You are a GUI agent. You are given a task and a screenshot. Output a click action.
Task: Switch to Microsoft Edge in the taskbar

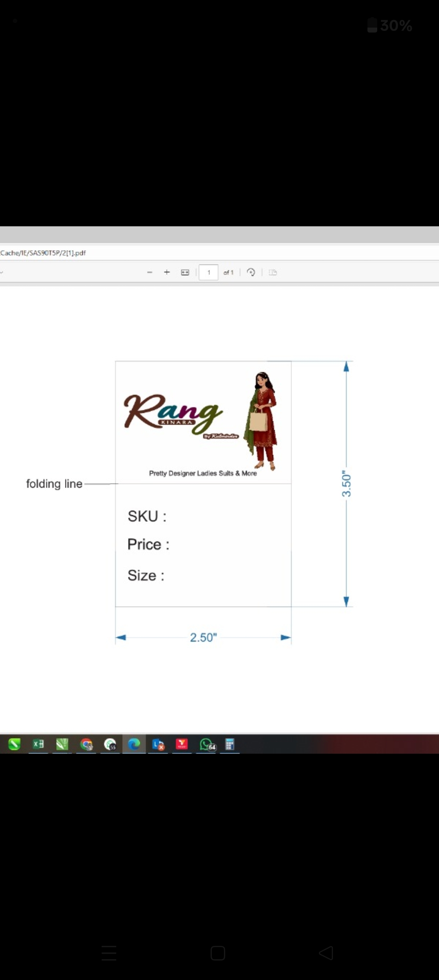(134, 744)
